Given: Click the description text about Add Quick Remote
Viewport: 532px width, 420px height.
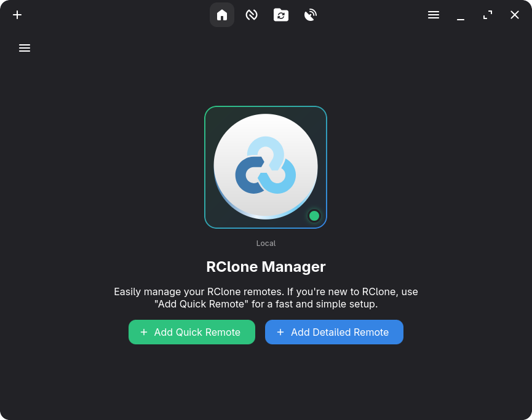Looking at the screenshot, I should [265, 298].
